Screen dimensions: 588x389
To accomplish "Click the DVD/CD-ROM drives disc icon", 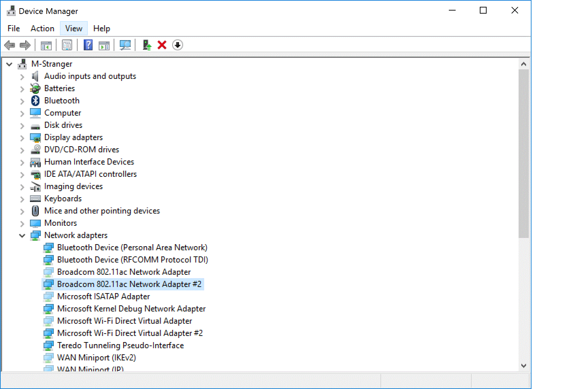I will tap(35, 150).
